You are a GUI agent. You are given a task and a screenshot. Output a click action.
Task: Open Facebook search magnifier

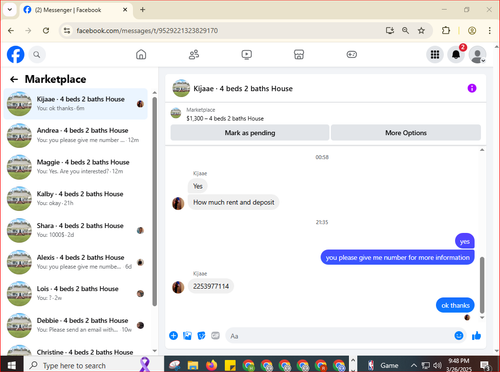click(37, 55)
